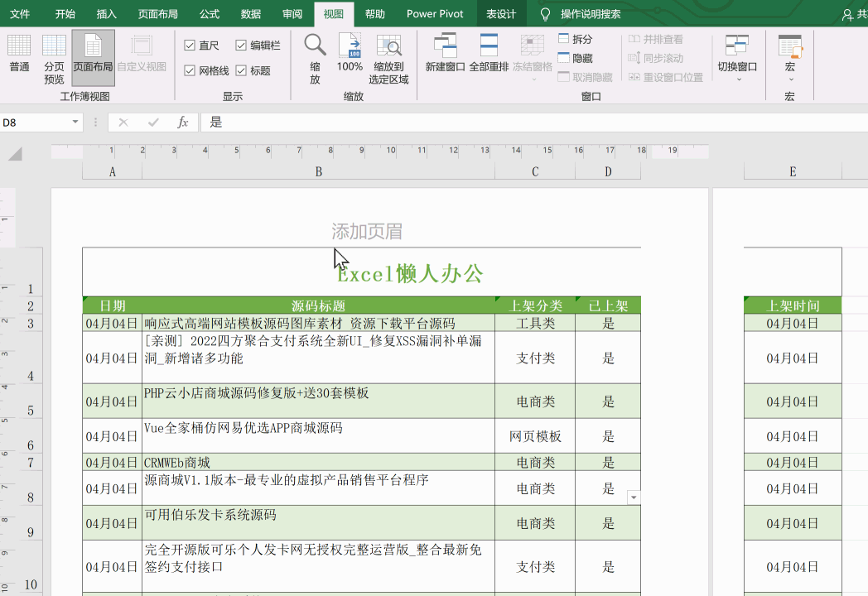Click the CRMWEb商城 title cell
This screenshot has width=868, height=596.
[x=318, y=462]
